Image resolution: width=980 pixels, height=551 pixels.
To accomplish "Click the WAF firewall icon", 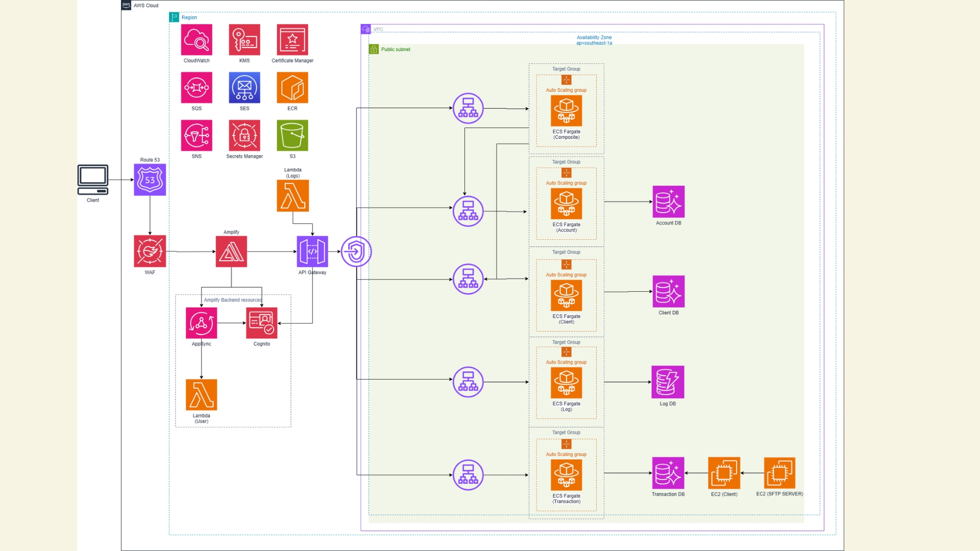I will [x=150, y=251].
